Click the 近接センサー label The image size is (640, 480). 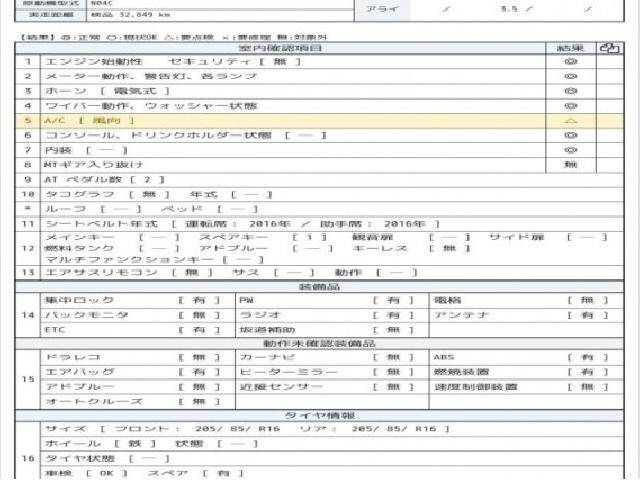pos(281,387)
